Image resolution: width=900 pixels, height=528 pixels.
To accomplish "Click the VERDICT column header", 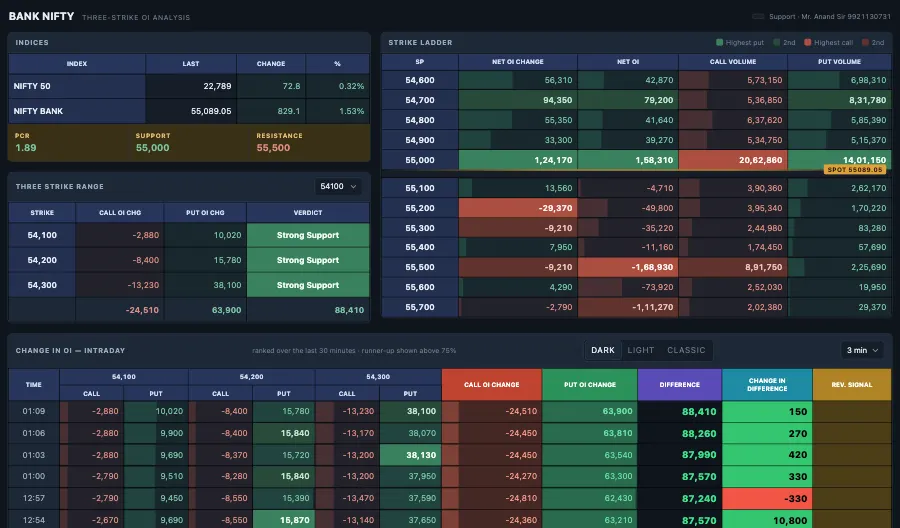I will coord(308,212).
